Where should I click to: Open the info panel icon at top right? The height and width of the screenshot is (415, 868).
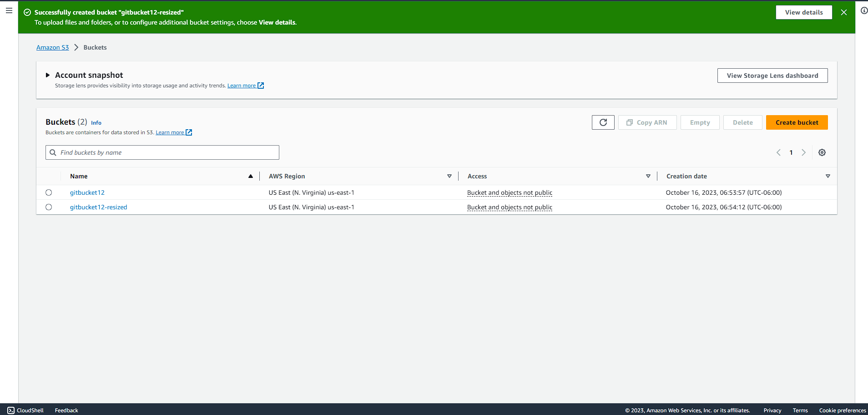[864, 10]
